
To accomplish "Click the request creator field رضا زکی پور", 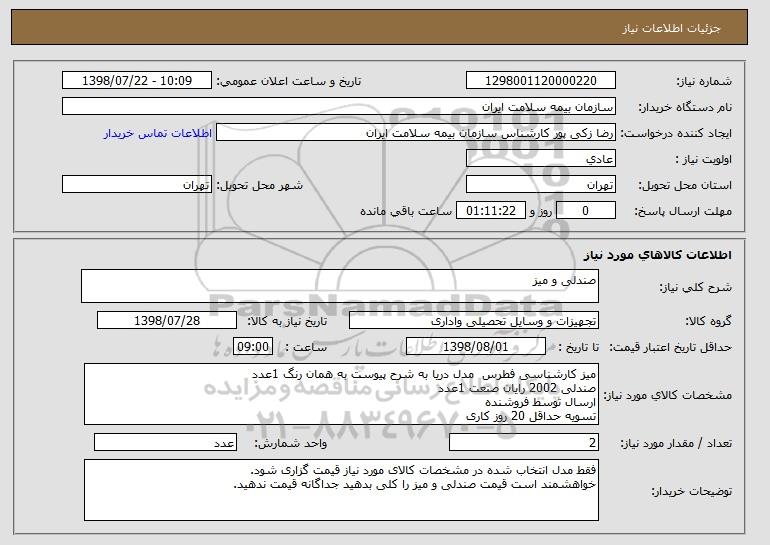I will coord(416,133).
